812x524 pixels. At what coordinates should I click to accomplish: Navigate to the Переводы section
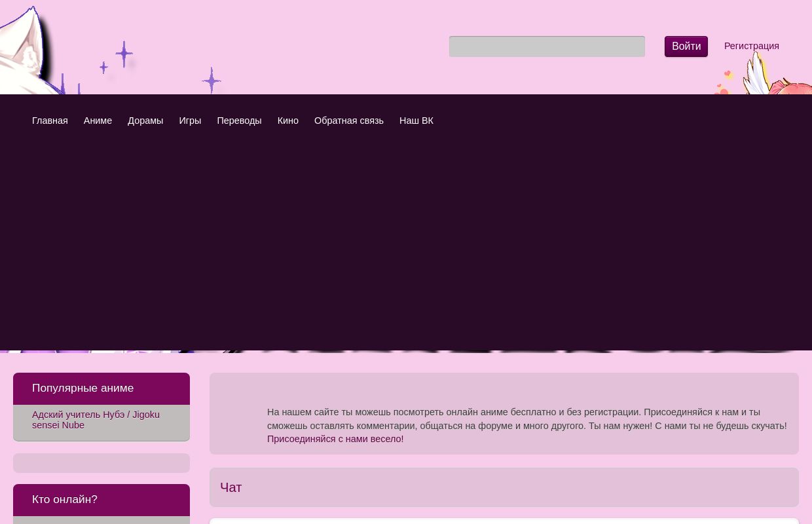pyautogui.click(x=239, y=121)
